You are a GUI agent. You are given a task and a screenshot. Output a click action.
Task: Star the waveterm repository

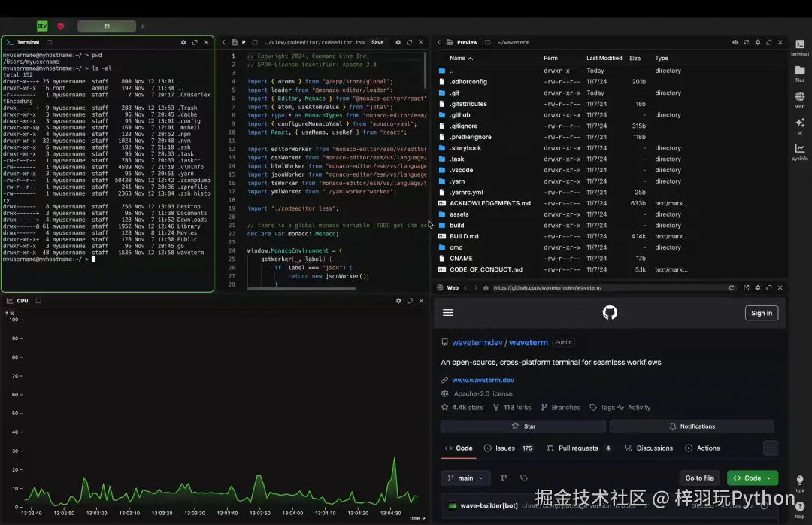pos(523,426)
